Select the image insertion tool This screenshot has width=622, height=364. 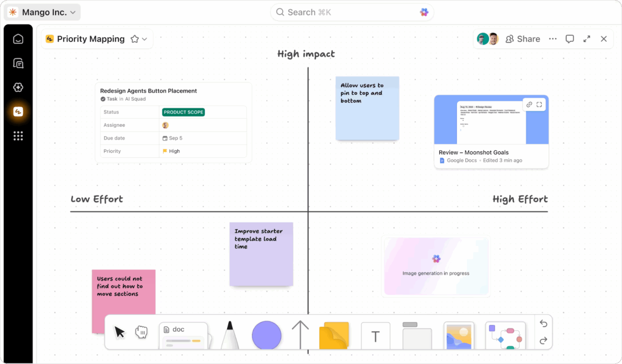(x=459, y=336)
